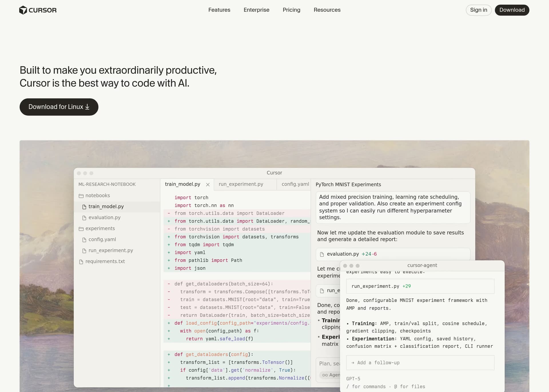
Task: Click the Cursor cube logo icon
Action: coord(23,10)
